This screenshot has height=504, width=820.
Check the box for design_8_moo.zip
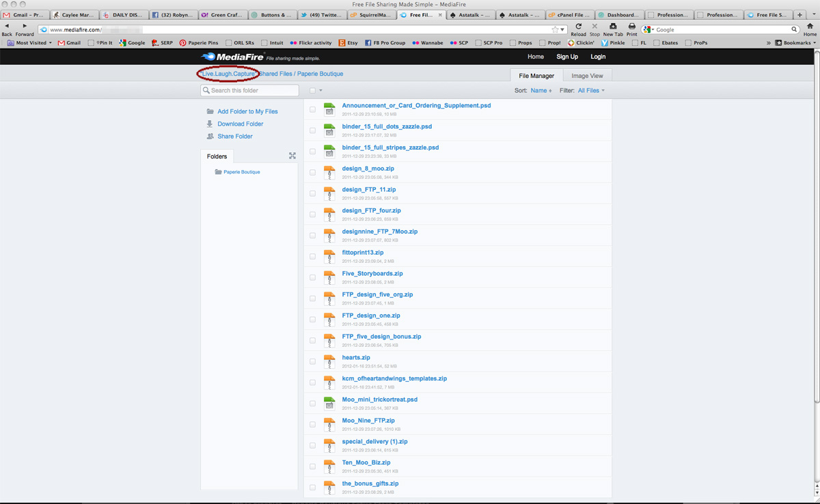click(x=313, y=172)
